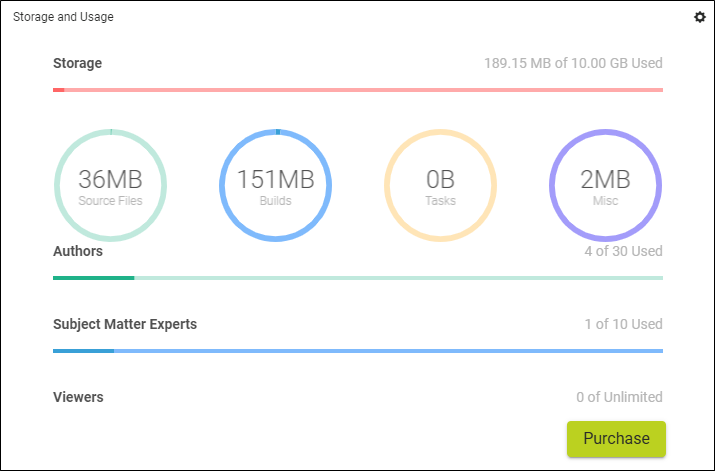
Task: Open the settings gear icon
Action: coord(699,17)
